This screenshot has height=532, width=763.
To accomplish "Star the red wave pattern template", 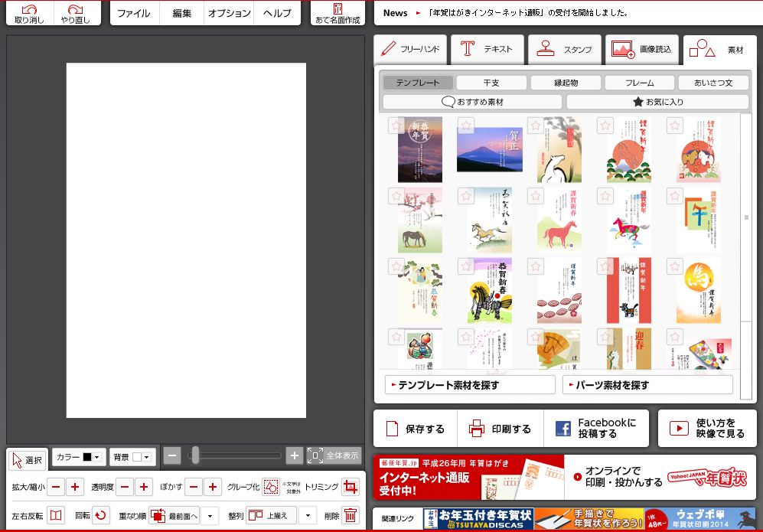I will click(x=535, y=266).
